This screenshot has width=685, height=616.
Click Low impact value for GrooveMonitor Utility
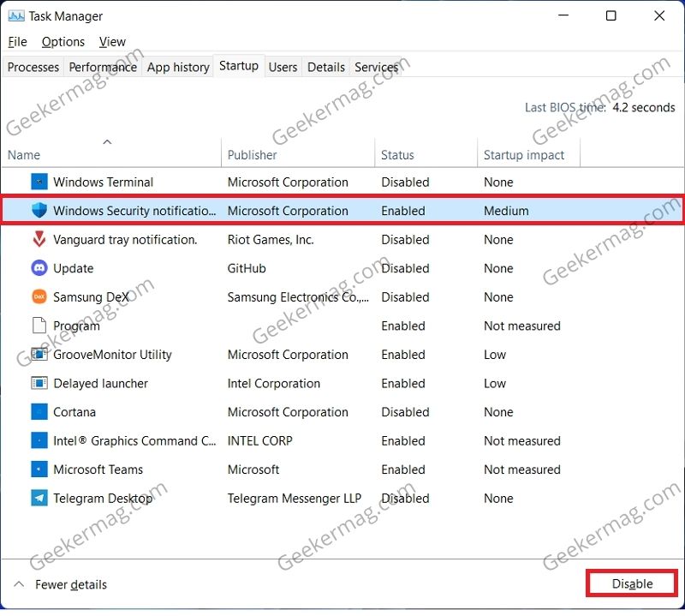click(495, 355)
